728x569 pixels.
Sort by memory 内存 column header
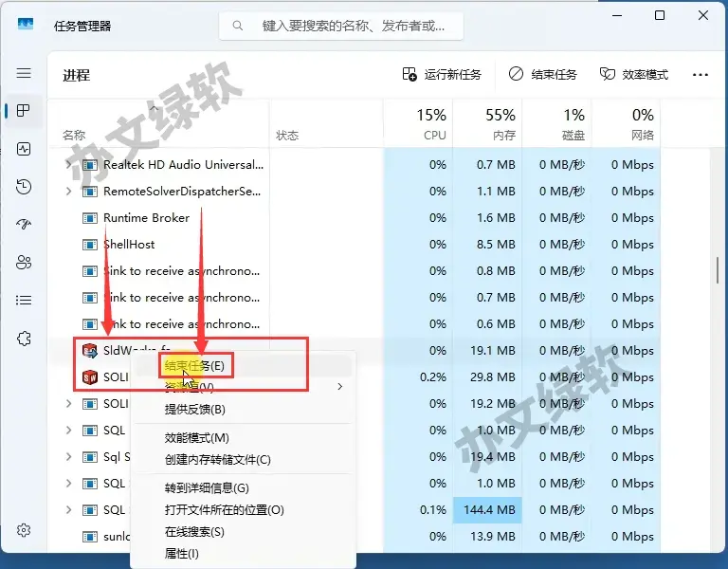487,123
